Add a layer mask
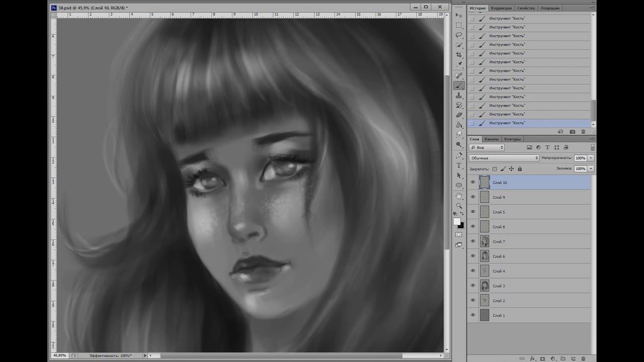The height and width of the screenshot is (362, 644). pyautogui.click(x=542, y=358)
